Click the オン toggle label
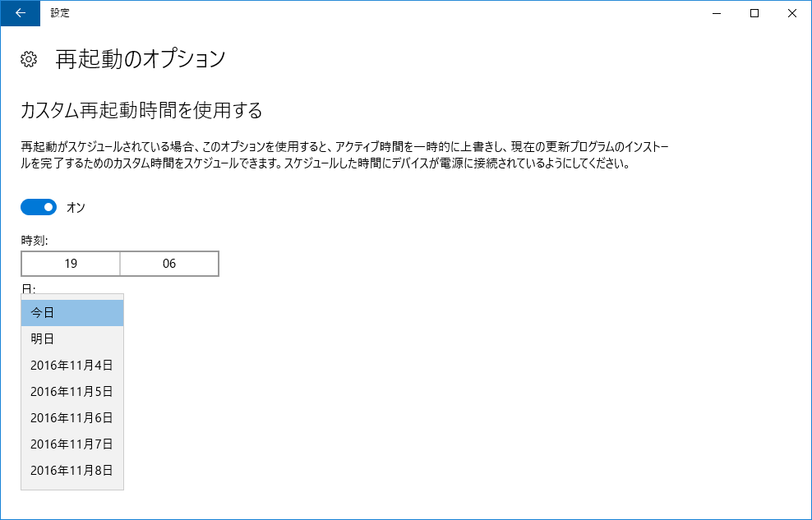 76,208
